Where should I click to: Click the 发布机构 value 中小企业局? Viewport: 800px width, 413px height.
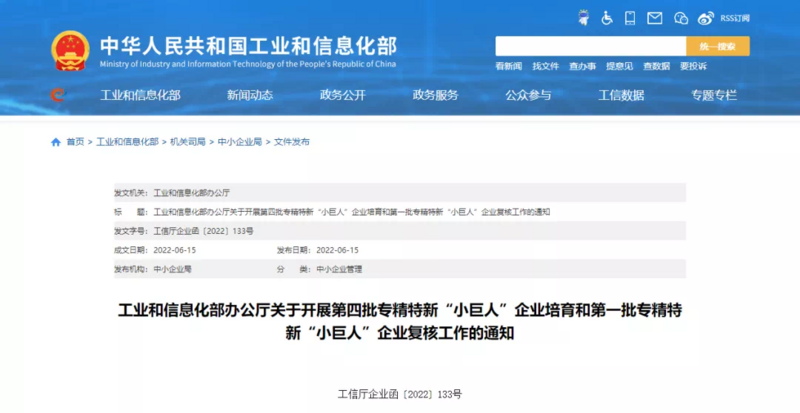point(172,269)
